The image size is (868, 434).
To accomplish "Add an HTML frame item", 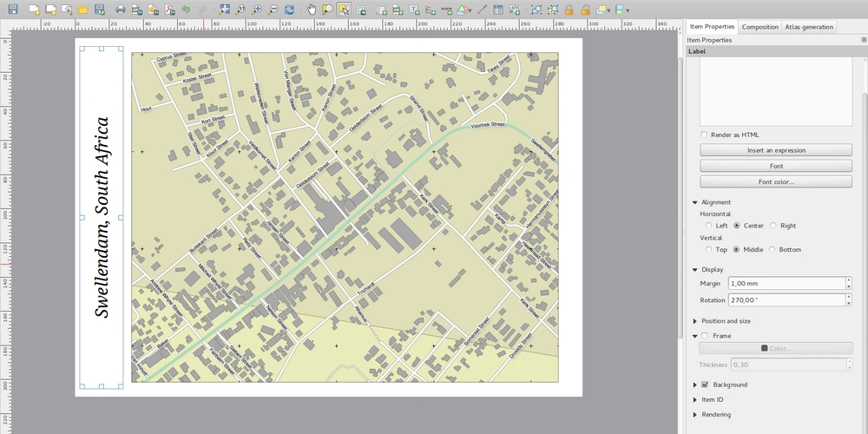I will [x=515, y=10].
